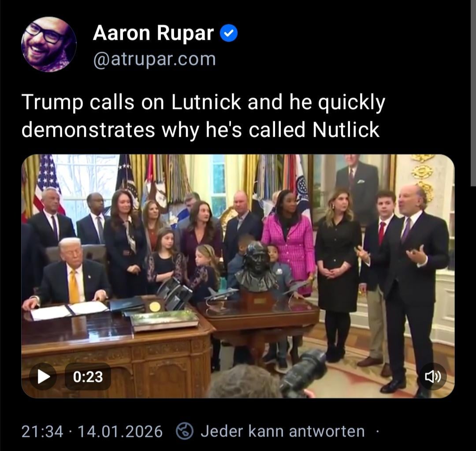Click the 21:34 post time
The height and width of the screenshot is (451, 476).
(42, 432)
